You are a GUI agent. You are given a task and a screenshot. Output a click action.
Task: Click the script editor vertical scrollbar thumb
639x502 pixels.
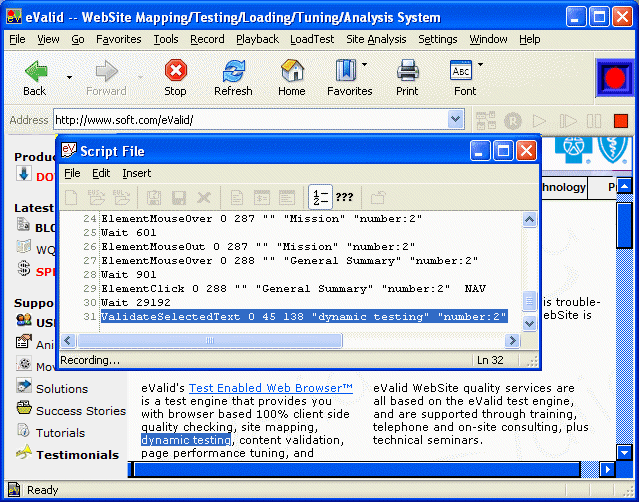[x=529, y=301]
